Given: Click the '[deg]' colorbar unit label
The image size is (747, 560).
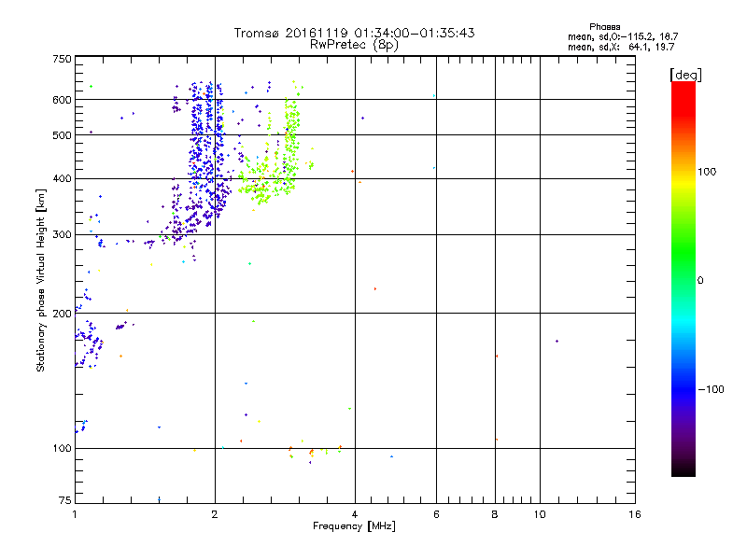Looking at the screenshot, I should [x=685, y=75].
